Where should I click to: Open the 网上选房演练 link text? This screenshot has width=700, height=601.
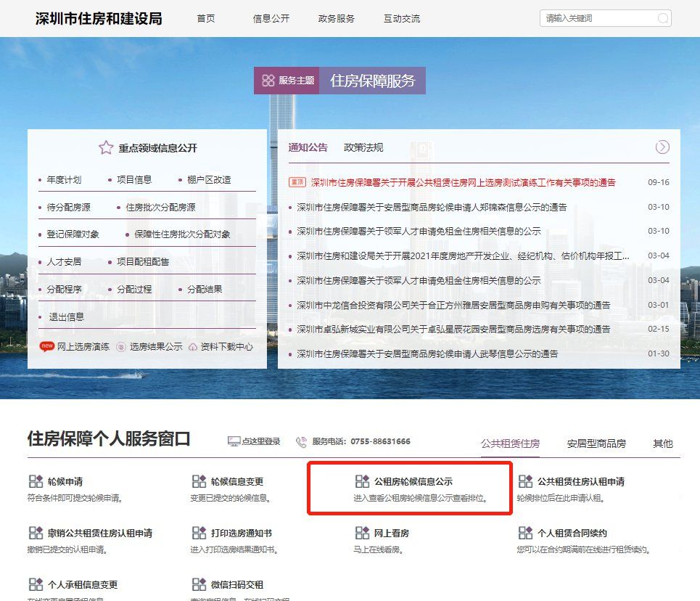click(x=83, y=347)
